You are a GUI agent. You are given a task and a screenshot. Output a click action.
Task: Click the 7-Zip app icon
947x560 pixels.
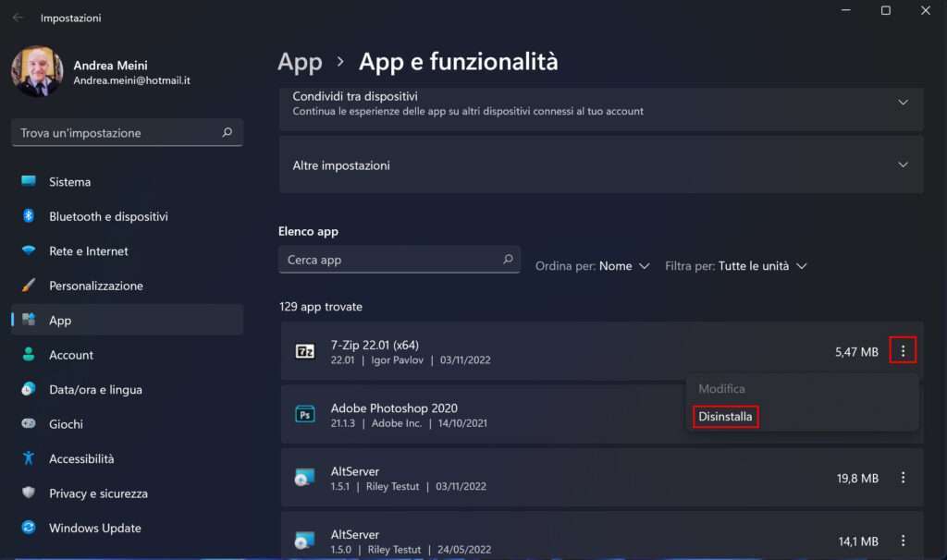[304, 351]
